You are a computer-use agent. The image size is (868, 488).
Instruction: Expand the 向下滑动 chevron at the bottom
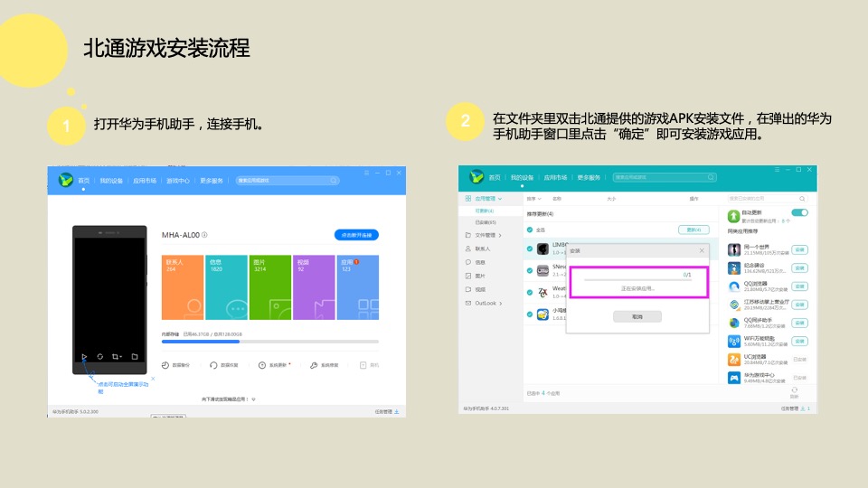click(x=253, y=399)
